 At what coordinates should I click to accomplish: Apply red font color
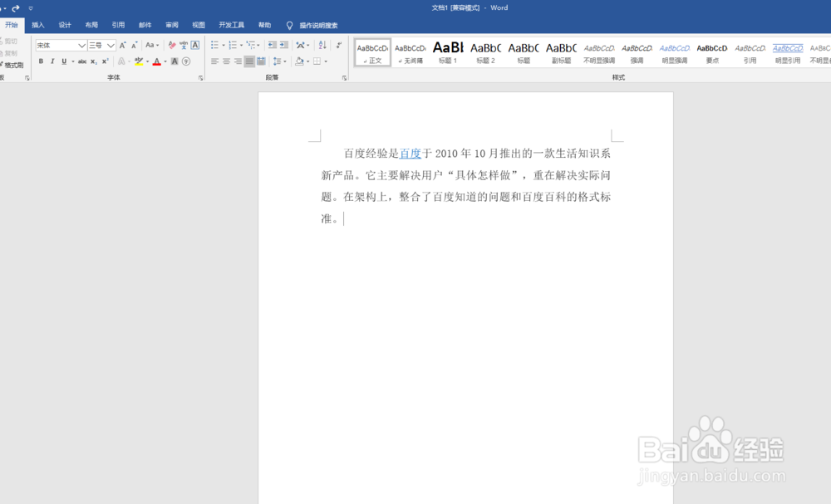(x=157, y=61)
